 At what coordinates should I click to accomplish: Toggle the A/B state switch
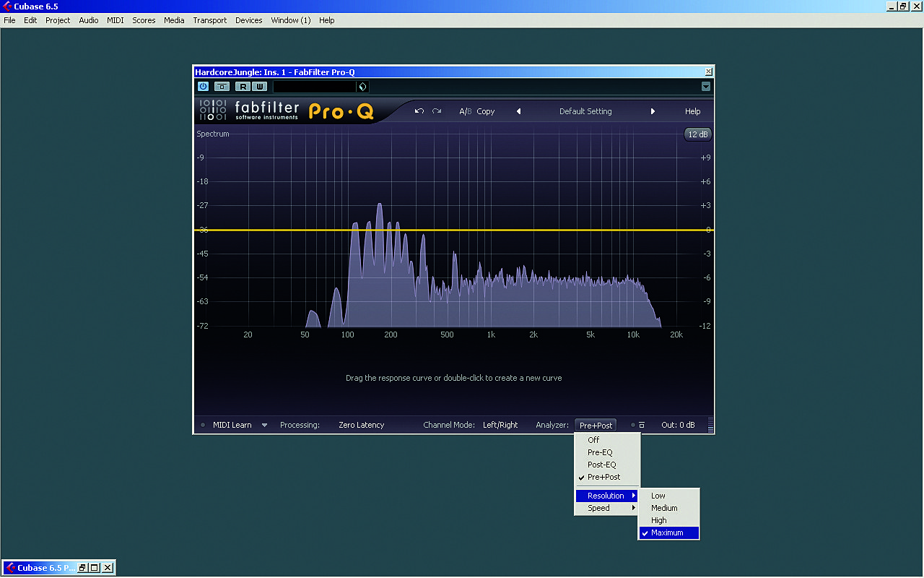tap(466, 111)
